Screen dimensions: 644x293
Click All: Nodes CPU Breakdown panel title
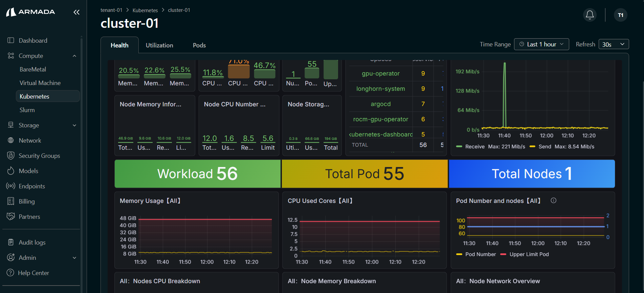[160, 281]
